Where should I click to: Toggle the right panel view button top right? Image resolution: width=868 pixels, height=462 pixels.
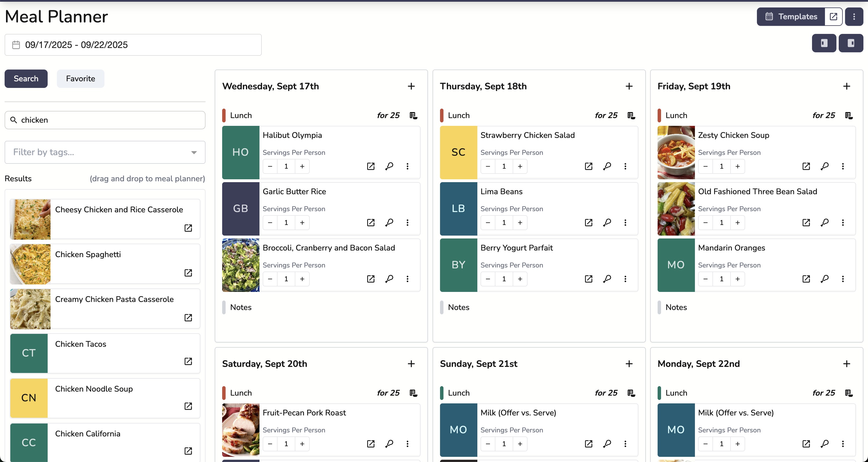[x=851, y=43]
